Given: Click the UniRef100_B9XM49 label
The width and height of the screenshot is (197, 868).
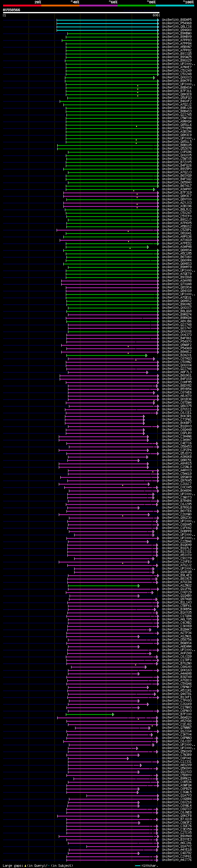Looking at the screenshot, I should point(177,836).
